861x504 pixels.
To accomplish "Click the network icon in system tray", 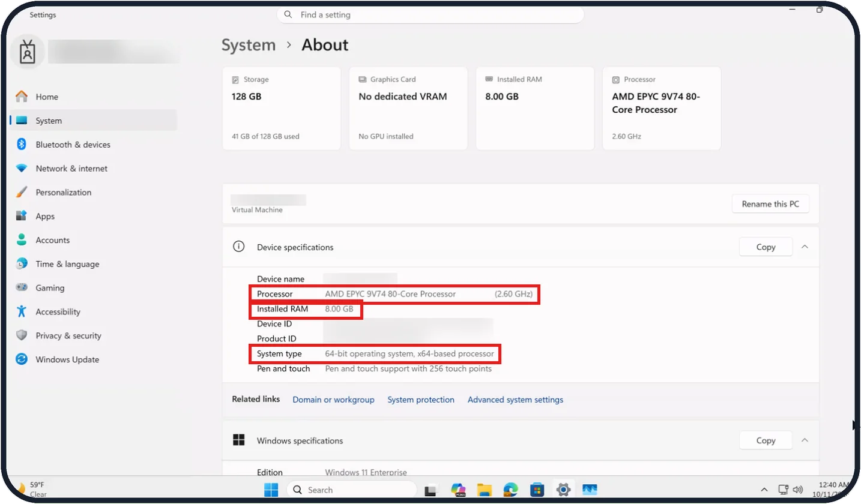I will (783, 490).
